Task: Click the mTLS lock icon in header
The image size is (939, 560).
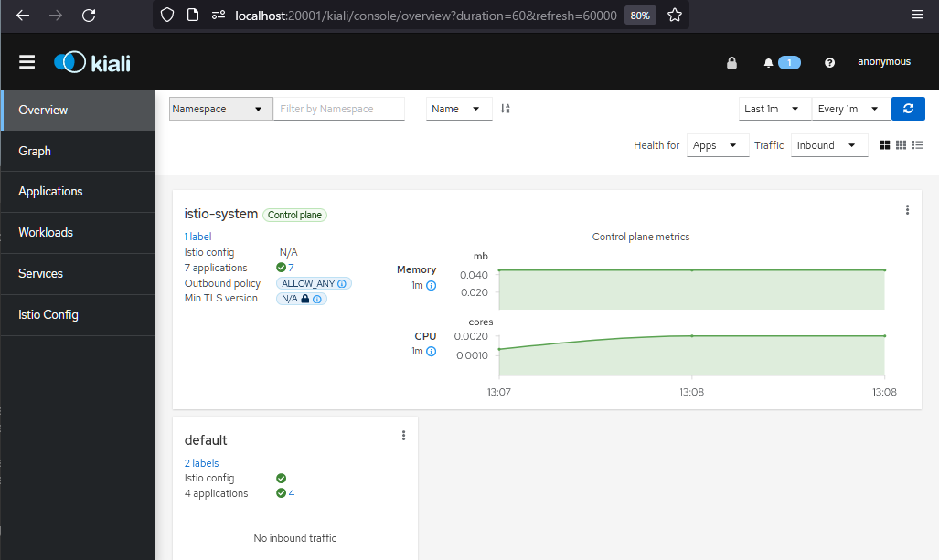Action: 731,63
